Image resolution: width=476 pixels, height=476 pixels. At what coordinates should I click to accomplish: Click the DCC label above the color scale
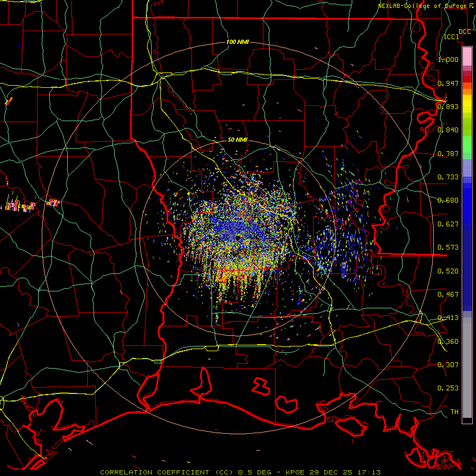pos(465,32)
